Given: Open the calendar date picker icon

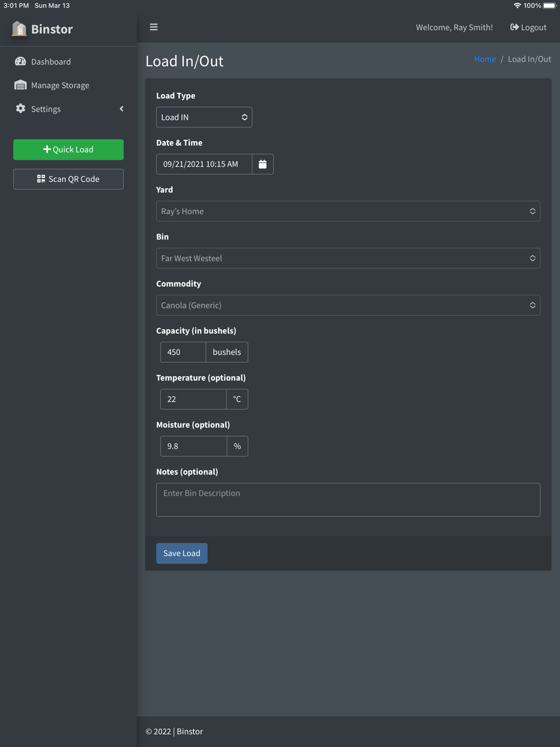Looking at the screenshot, I should (263, 164).
